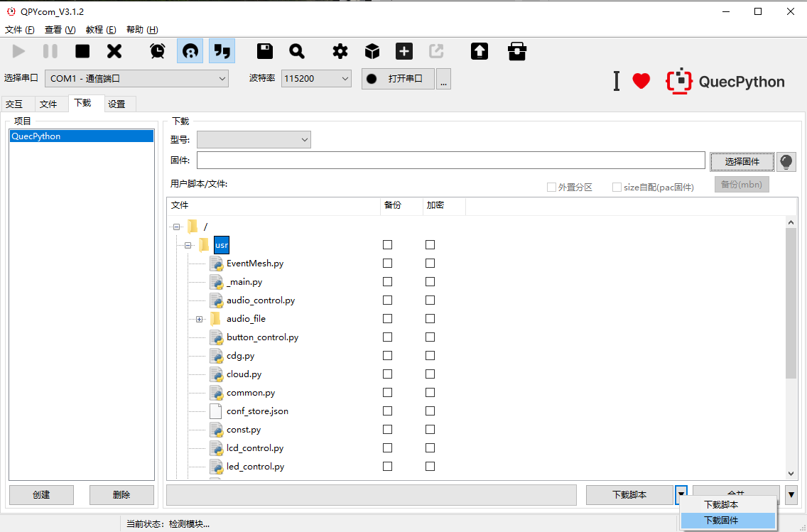Click the QuecPython logo
807x532 pixels.
pos(725,81)
